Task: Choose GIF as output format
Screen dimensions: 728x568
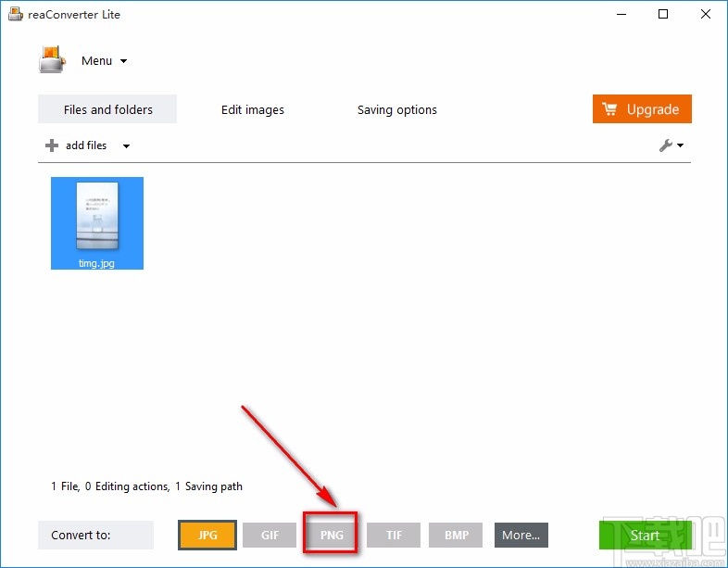Action: [x=270, y=535]
